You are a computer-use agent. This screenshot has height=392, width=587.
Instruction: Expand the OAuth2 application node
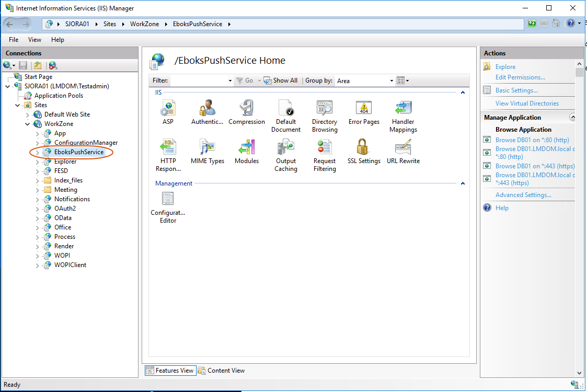37,209
